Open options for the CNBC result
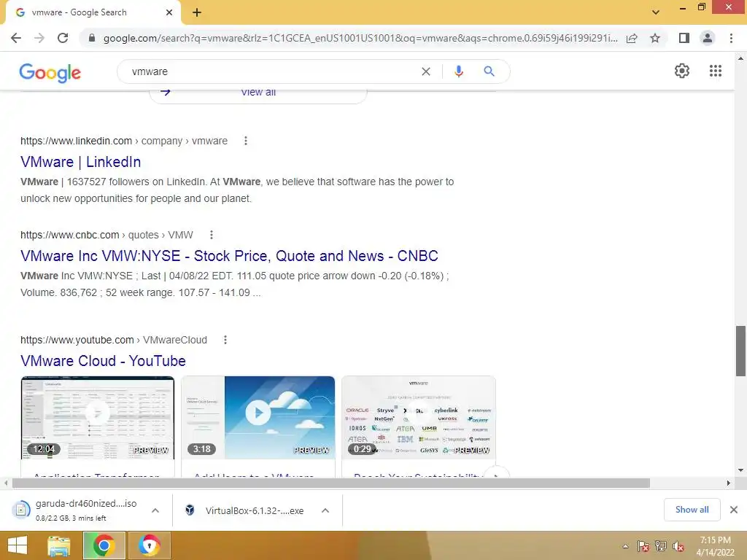The width and height of the screenshot is (747, 560). pyautogui.click(x=211, y=235)
